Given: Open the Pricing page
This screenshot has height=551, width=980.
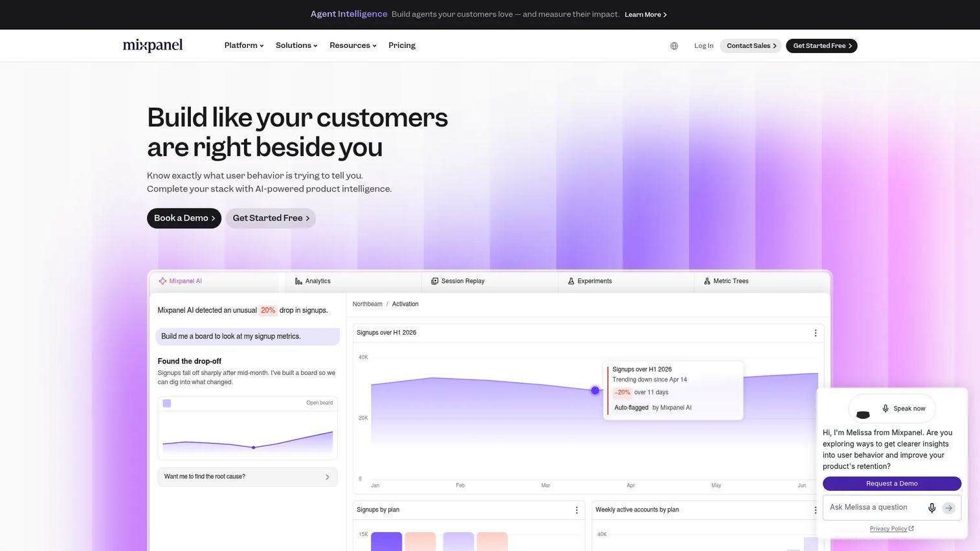Looking at the screenshot, I should (402, 45).
